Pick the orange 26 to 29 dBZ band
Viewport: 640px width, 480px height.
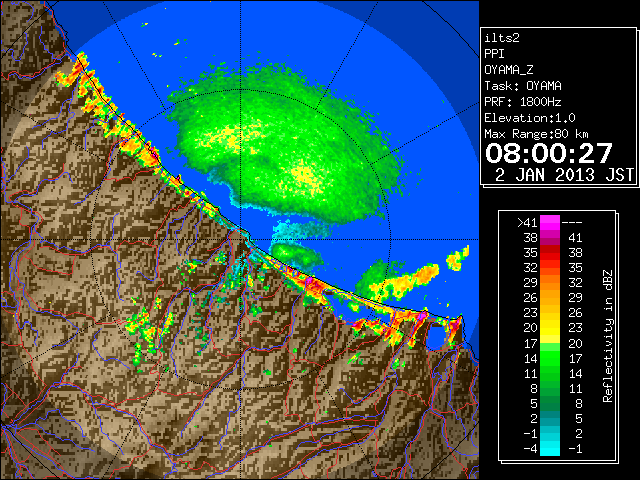pos(550,298)
